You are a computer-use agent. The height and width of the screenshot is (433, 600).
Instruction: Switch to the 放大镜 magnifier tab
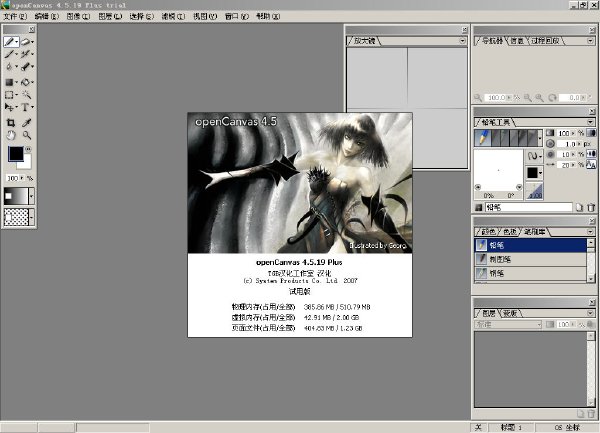(364, 41)
